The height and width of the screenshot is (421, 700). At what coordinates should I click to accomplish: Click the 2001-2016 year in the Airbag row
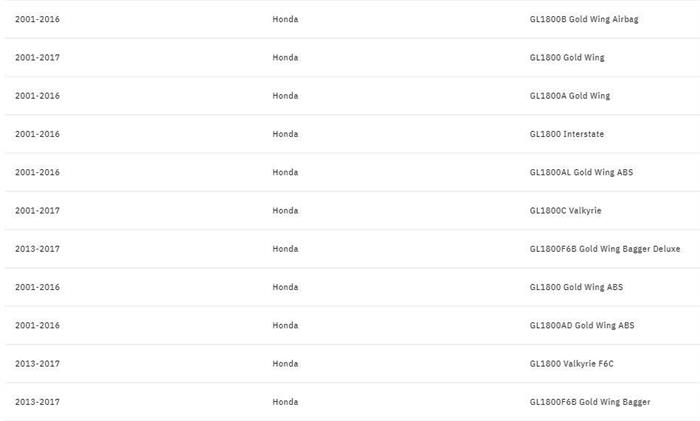coord(37,20)
